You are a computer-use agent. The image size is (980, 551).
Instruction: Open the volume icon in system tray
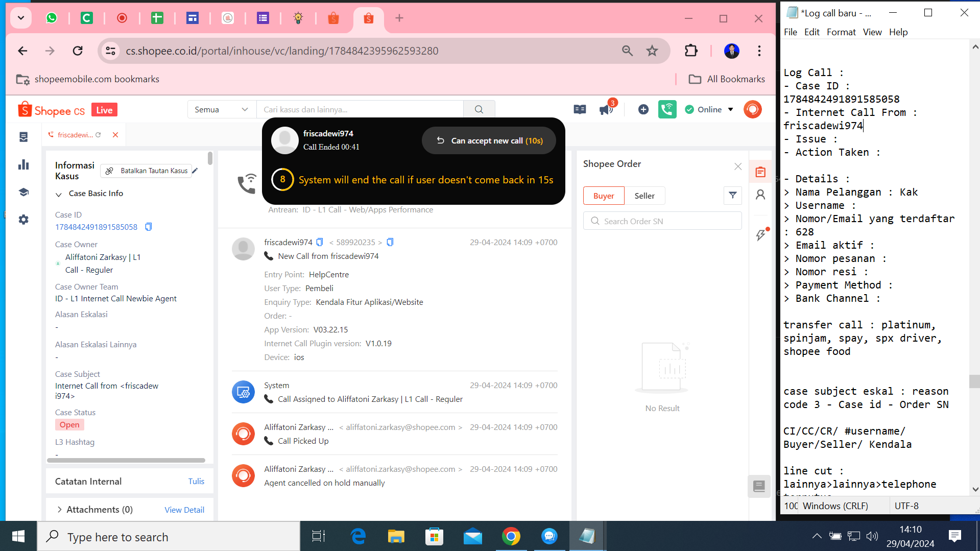872,536
